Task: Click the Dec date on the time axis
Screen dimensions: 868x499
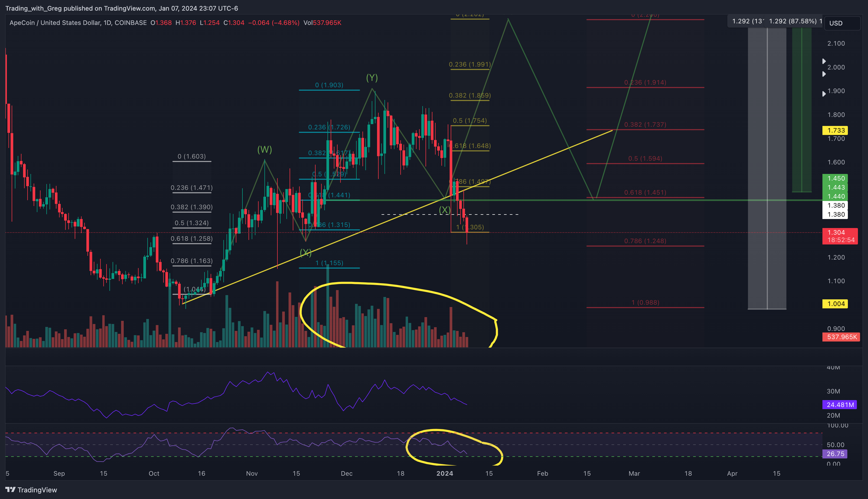Action: coord(347,473)
